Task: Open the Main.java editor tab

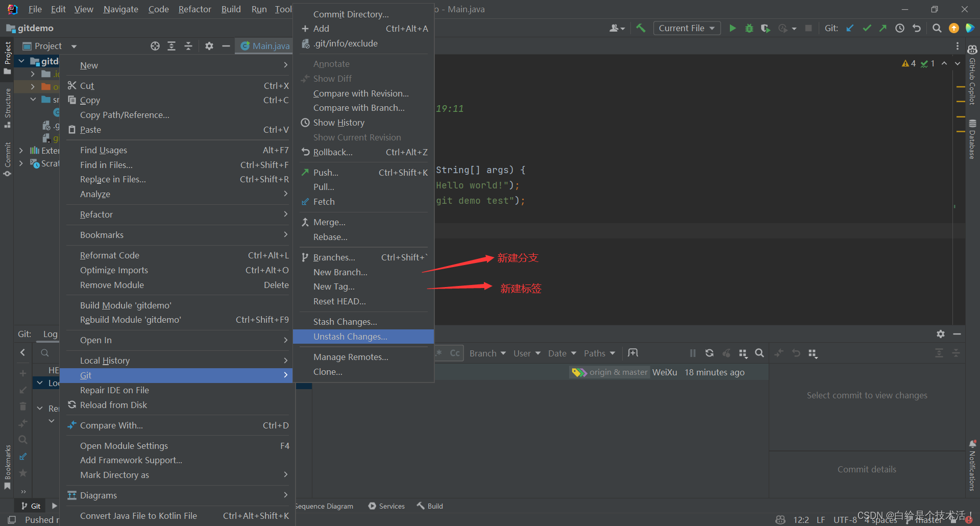Action: click(x=265, y=46)
